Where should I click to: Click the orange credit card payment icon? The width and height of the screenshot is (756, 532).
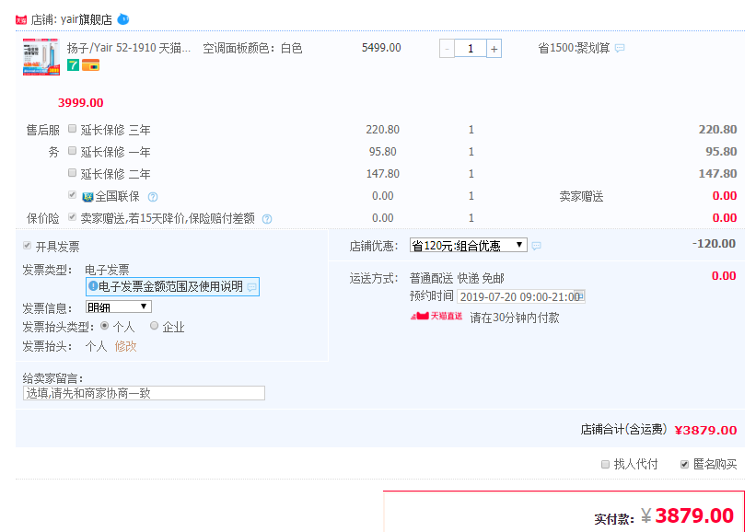tap(90, 65)
